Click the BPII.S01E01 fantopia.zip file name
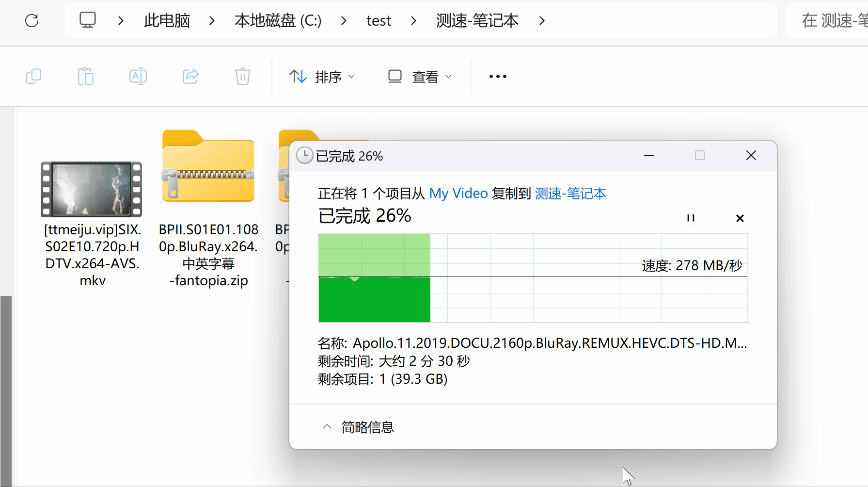 pyautogui.click(x=209, y=255)
